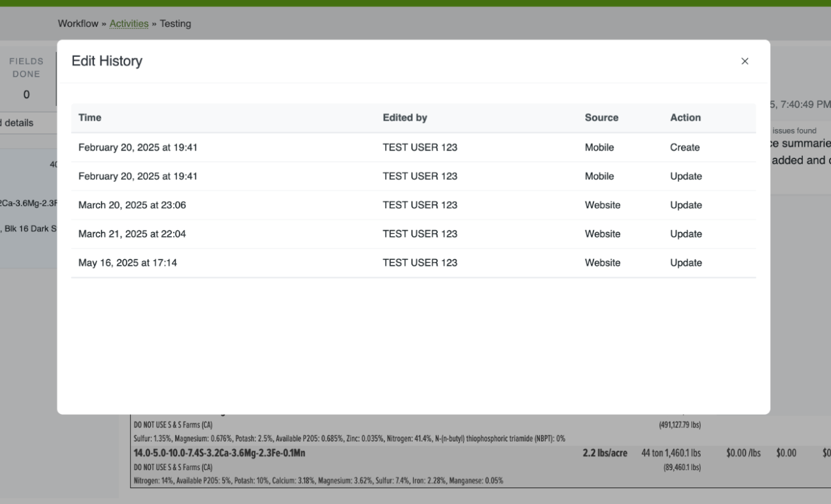831x504 pixels.
Task: Click the Action column header
Action: (x=685, y=118)
